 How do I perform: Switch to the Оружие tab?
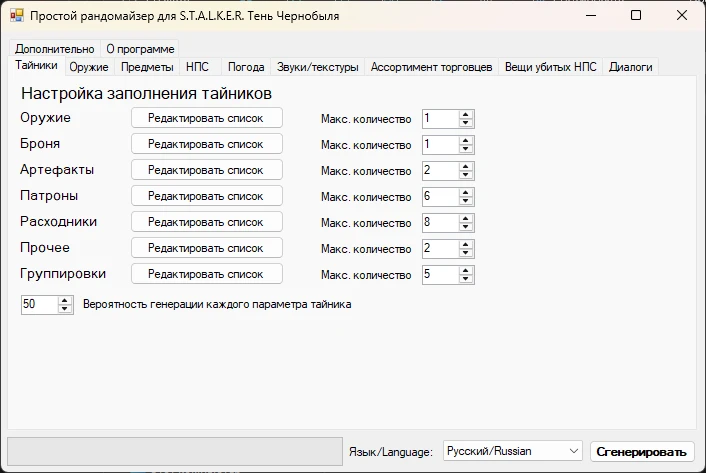coord(89,67)
